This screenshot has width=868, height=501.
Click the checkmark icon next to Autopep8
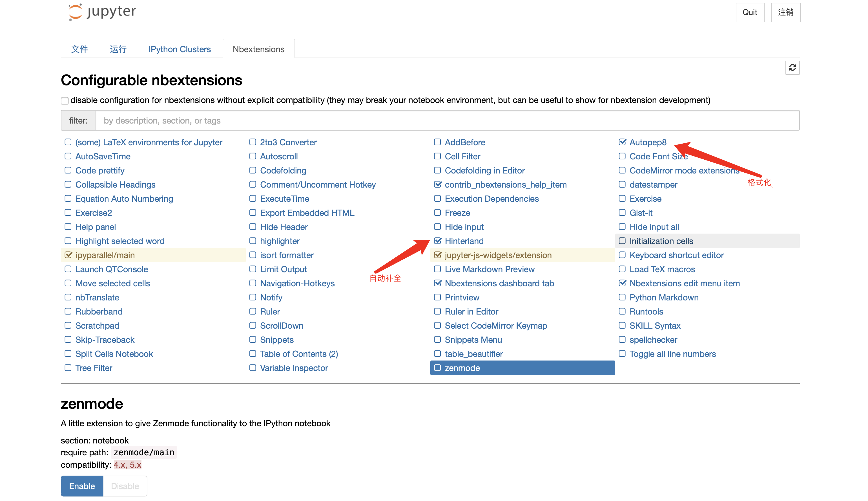[622, 142]
